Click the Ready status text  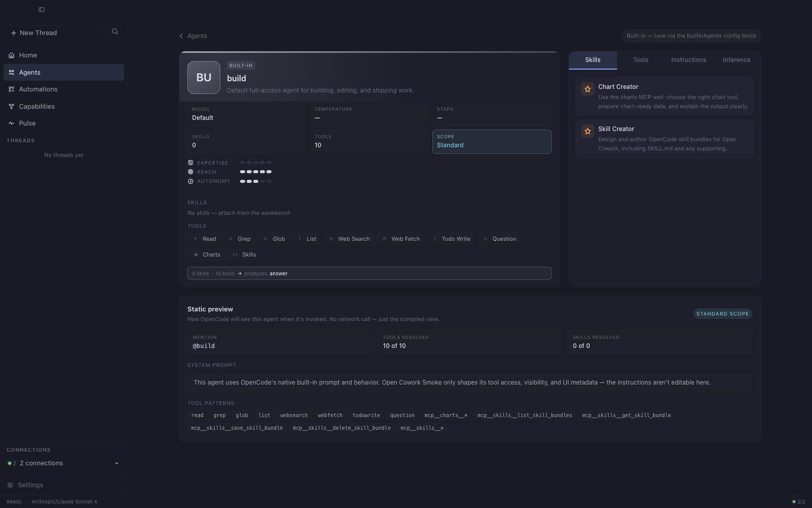[14, 502]
